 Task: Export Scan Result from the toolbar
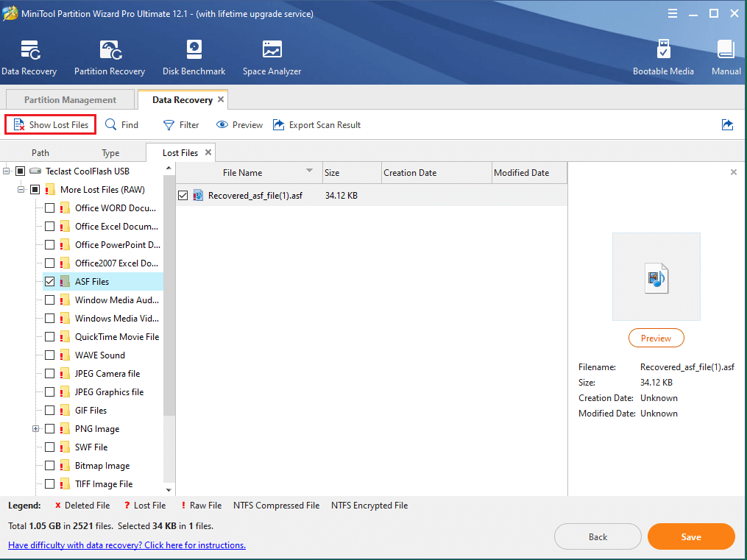point(316,125)
